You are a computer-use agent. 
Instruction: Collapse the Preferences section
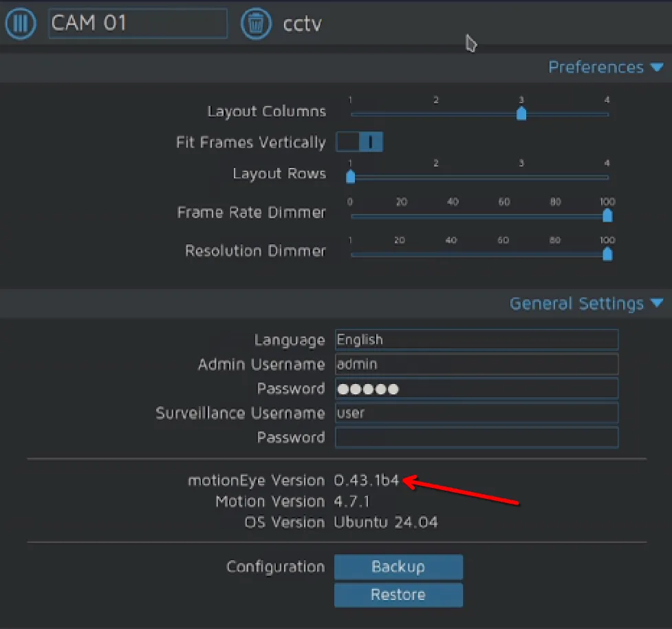[606, 67]
